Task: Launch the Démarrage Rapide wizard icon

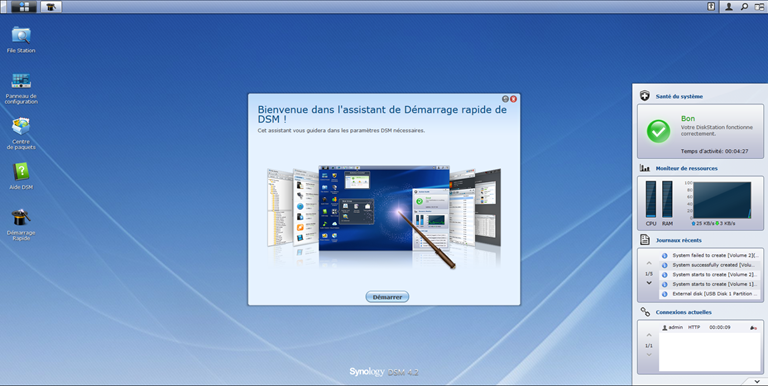Action: [x=21, y=224]
